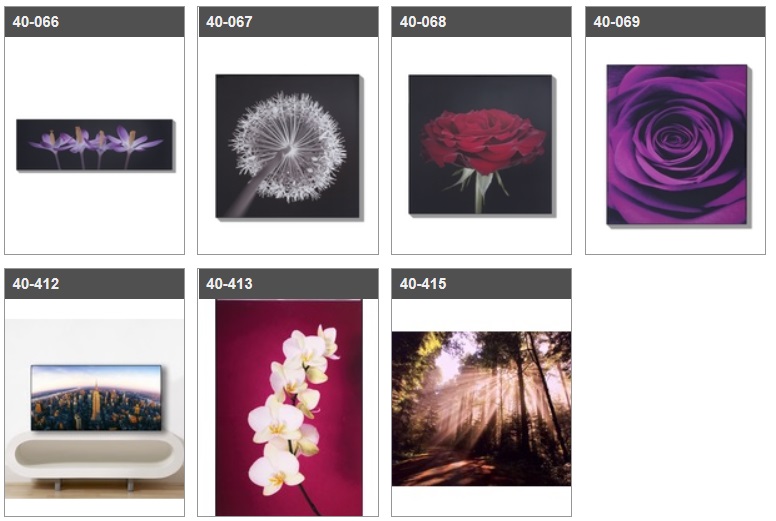Click the Empire State Building in skyline image

[x=95, y=402]
